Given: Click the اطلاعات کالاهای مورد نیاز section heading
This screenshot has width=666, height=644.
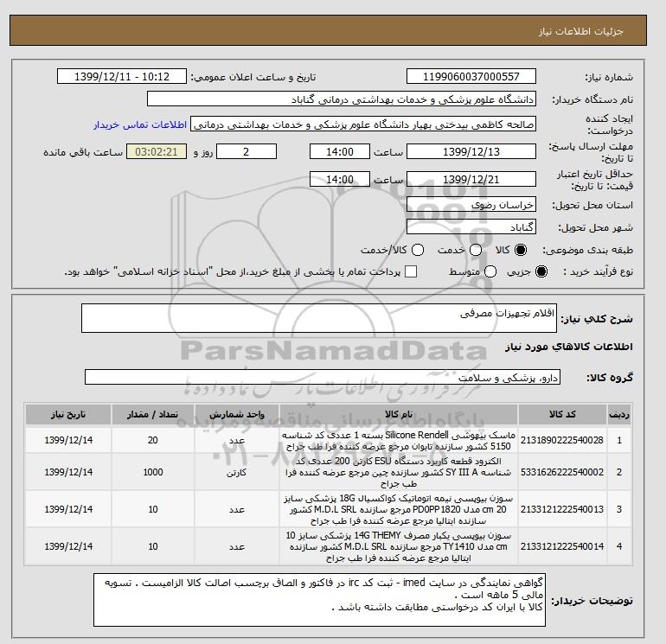Looking at the screenshot, I should [569, 347].
